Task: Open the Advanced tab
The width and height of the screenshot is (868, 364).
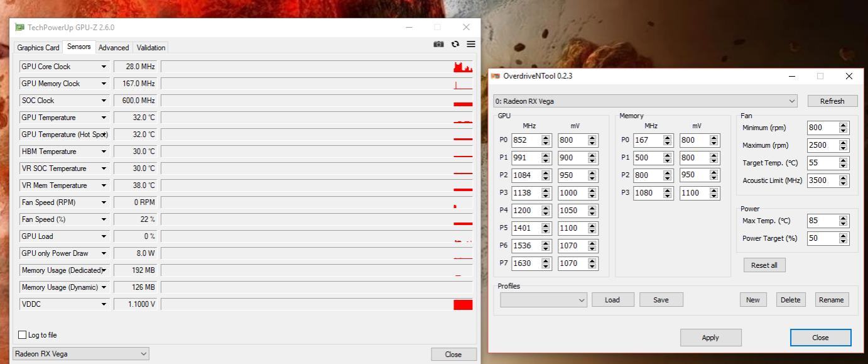Action: tap(114, 48)
